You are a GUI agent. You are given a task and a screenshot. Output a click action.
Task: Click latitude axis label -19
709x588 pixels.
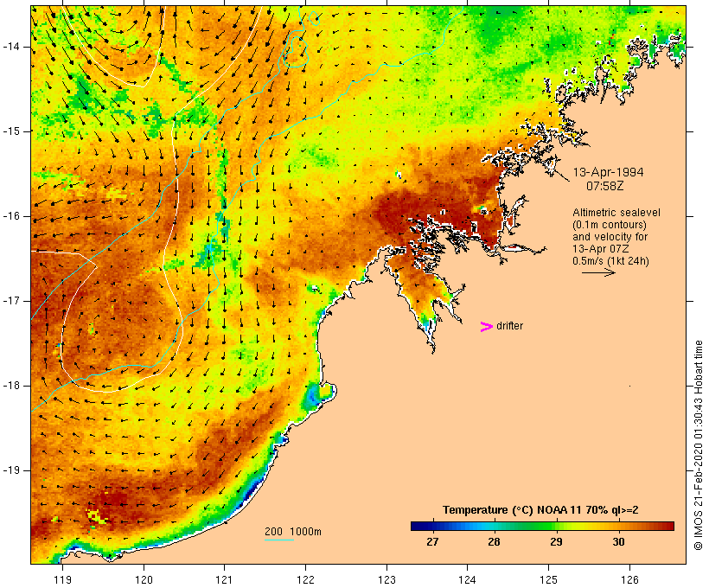(x=11, y=470)
